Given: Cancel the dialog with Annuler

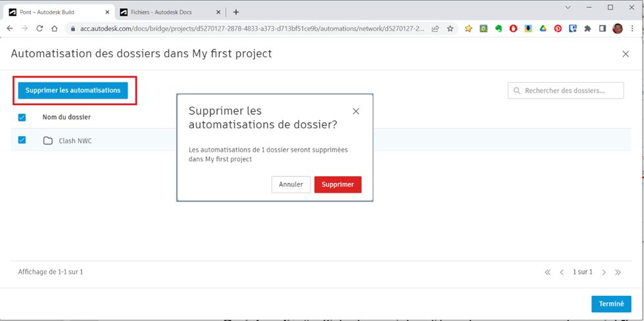Looking at the screenshot, I should (x=291, y=185).
